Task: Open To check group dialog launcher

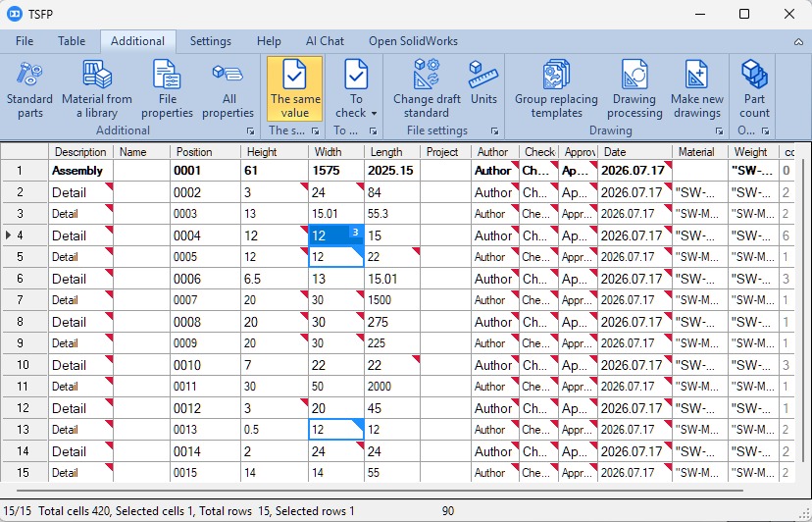Action: coord(374,131)
